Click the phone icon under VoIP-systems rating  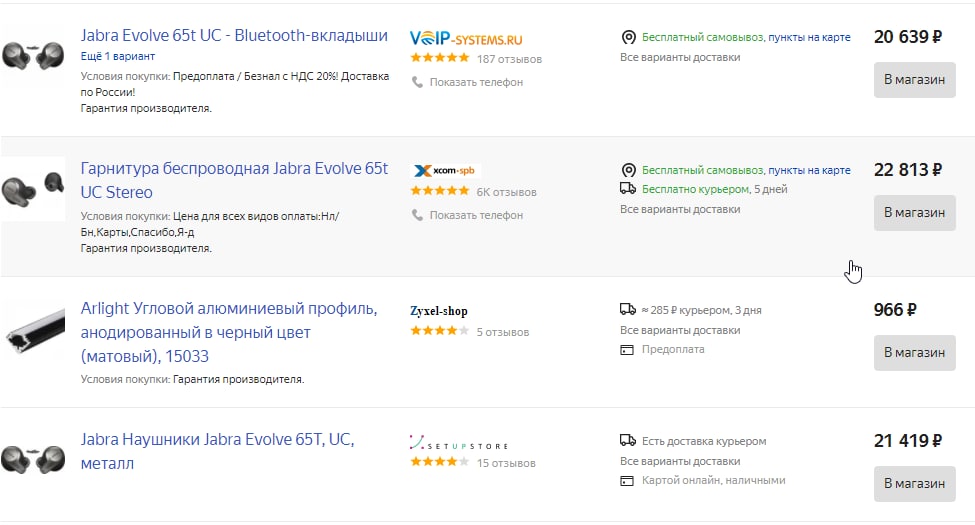coord(417,82)
